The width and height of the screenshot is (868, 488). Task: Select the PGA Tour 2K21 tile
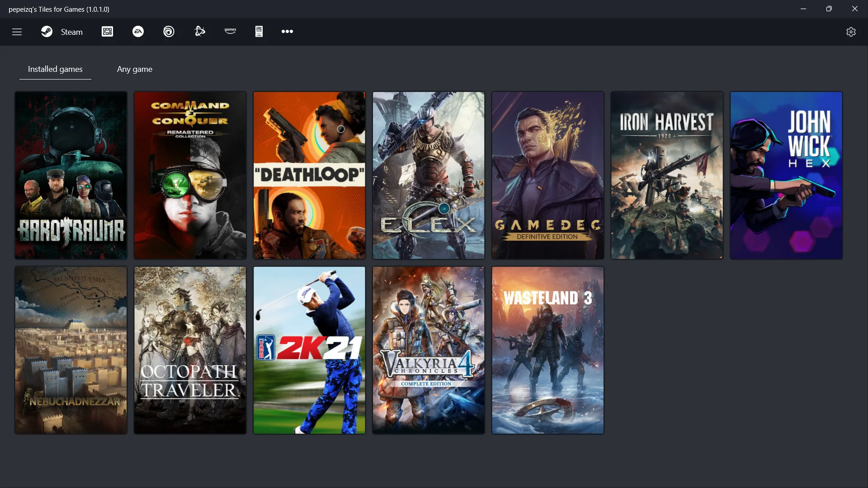309,350
